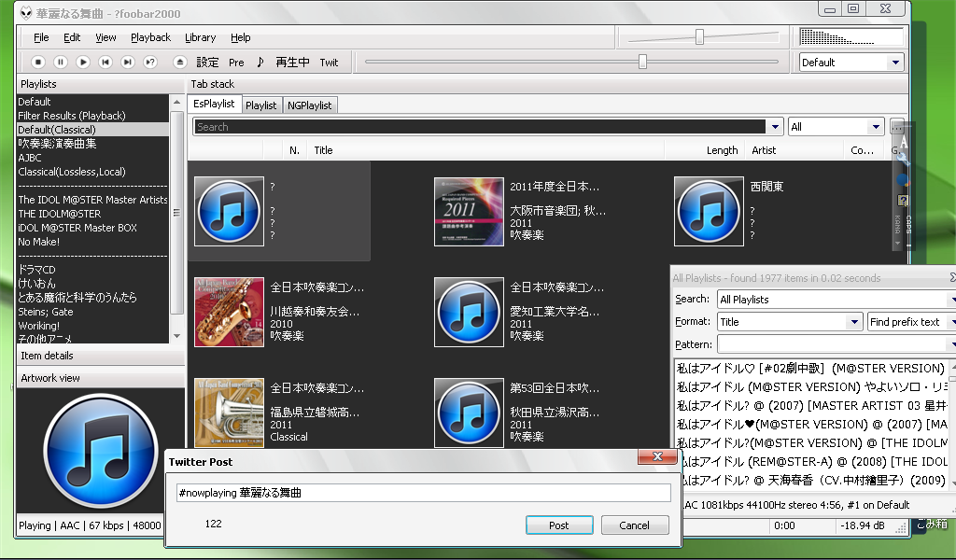Pause the current track
The image size is (956, 560).
point(61,63)
